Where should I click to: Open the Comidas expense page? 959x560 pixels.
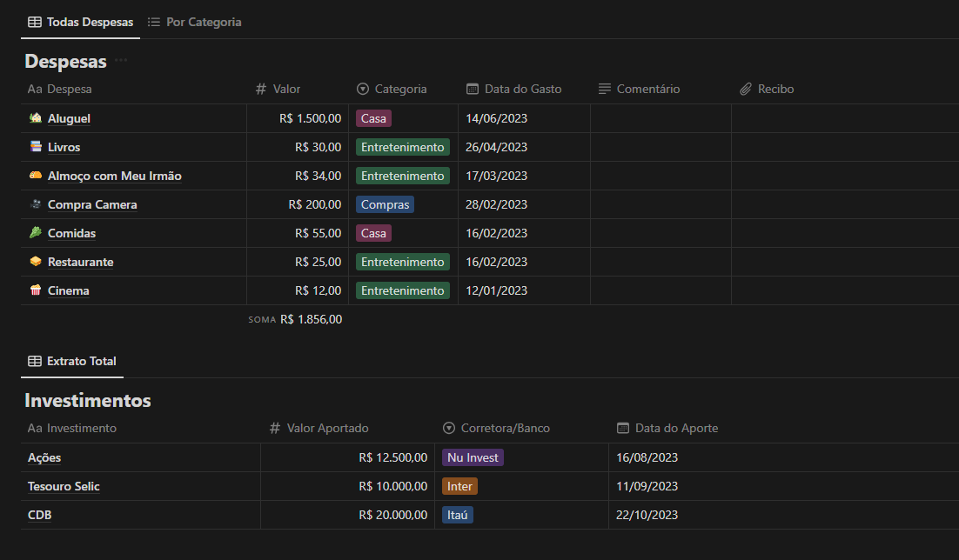tap(71, 234)
